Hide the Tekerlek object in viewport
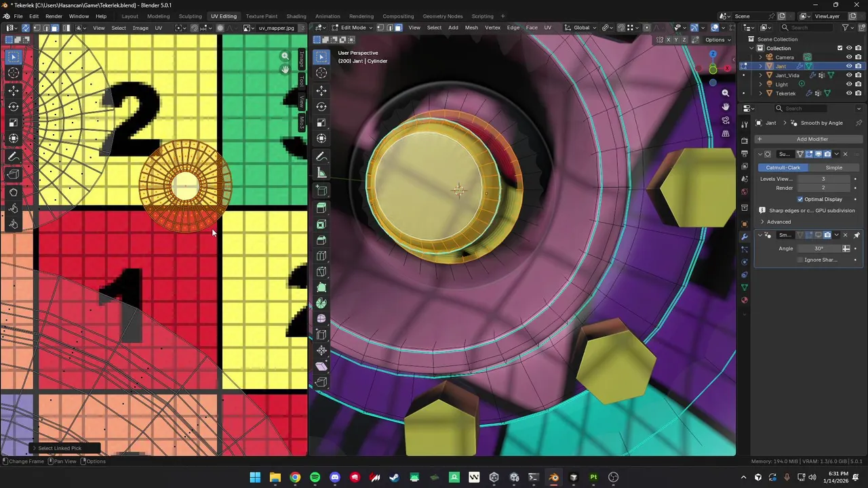The image size is (868, 488). click(x=849, y=93)
